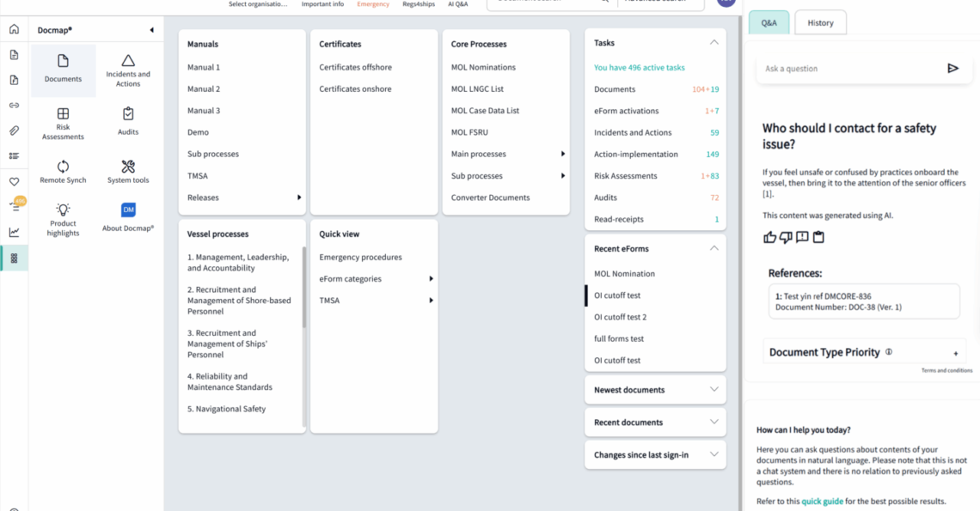Open the Risk Assessments grid icon
Image resolution: width=980 pixels, height=511 pixels.
click(x=63, y=114)
